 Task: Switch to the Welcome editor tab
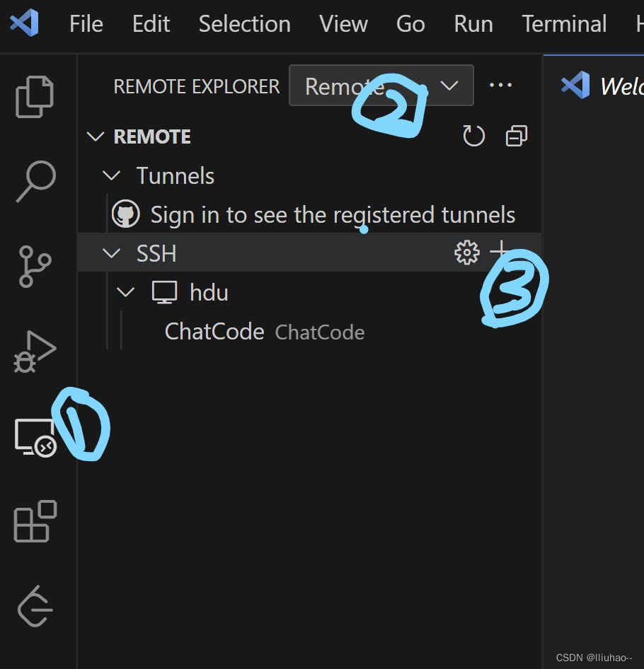click(x=602, y=86)
